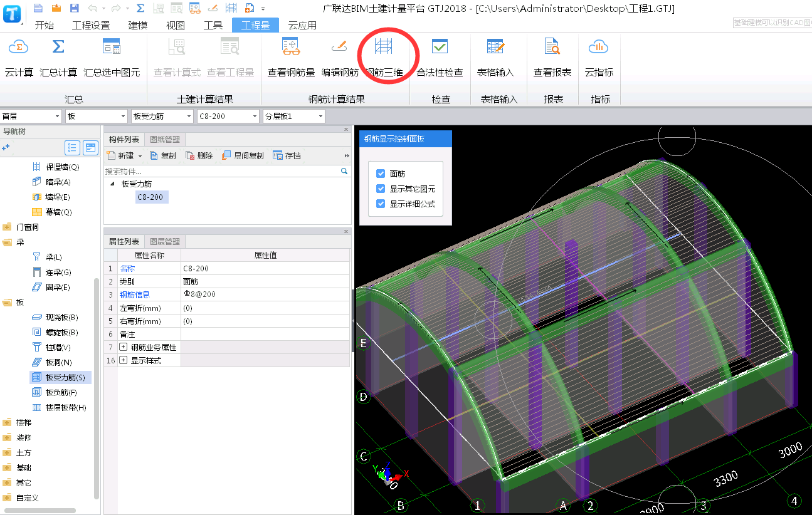
Task: Switch to the 图层管理 tab
Action: tap(165, 242)
